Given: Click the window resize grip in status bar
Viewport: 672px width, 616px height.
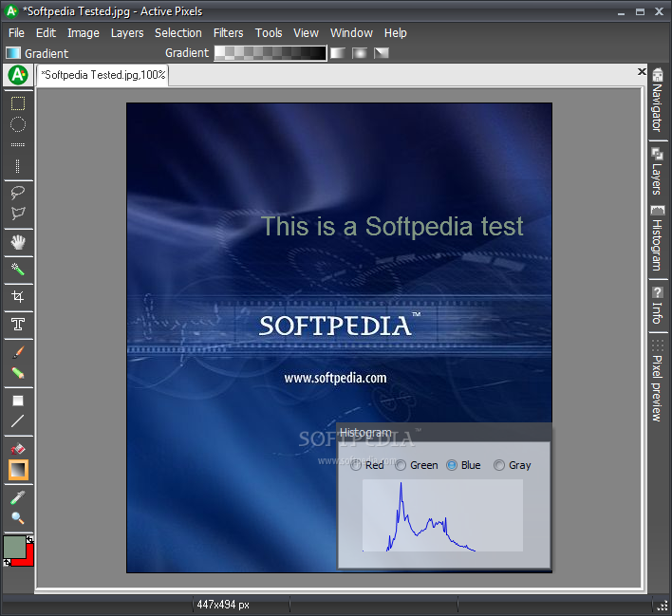Looking at the screenshot, I should tap(663, 606).
